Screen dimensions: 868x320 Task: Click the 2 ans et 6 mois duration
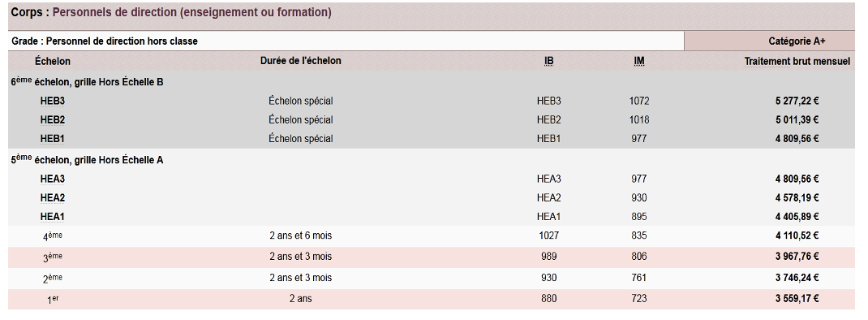[x=301, y=236]
